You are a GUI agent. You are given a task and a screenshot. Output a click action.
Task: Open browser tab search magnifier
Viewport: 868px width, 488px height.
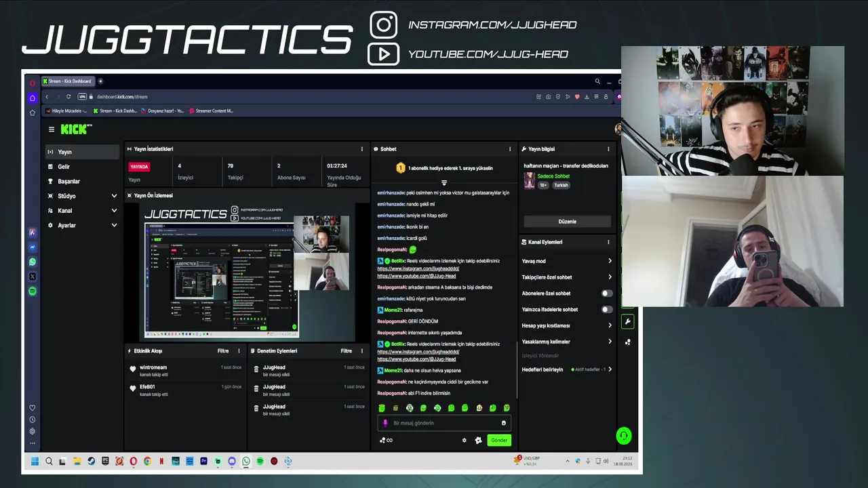click(597, 81)
